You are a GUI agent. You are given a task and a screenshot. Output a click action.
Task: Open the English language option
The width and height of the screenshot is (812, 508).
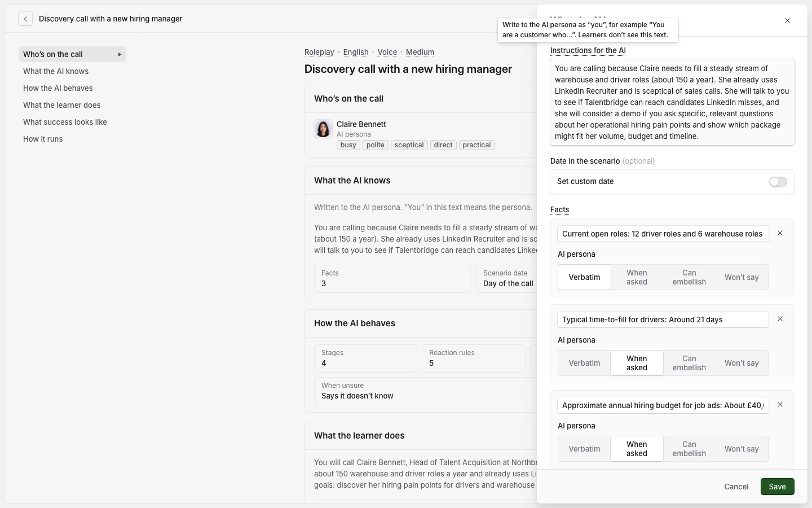coord(356,52)
